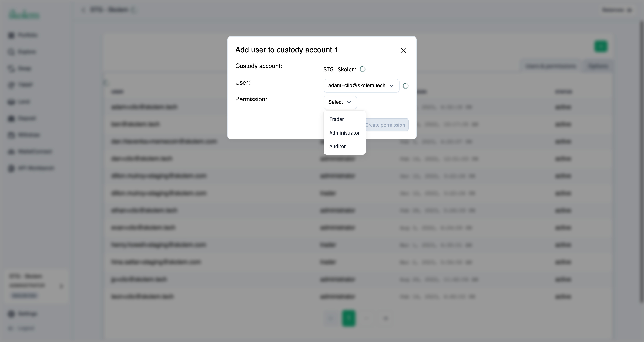Click the Swap sidebar icon
The image size is (644, 342).
coord(11,68)
